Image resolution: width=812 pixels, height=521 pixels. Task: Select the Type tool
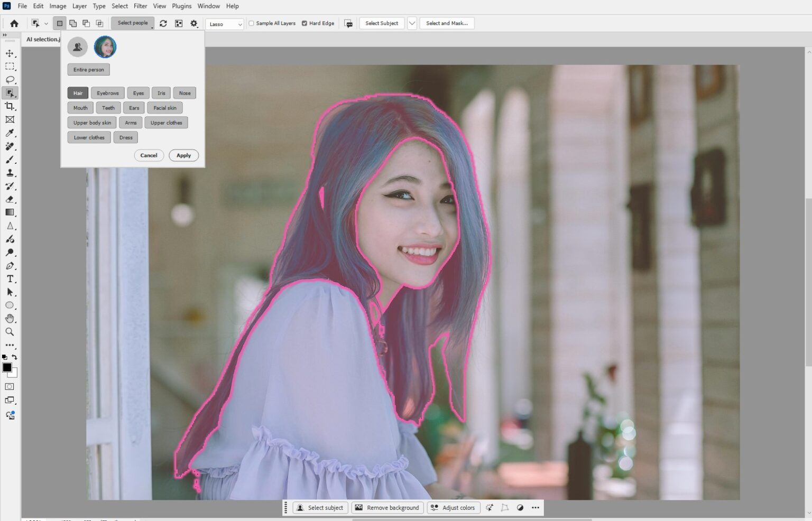pyautogui.click(x=10, y=279)
